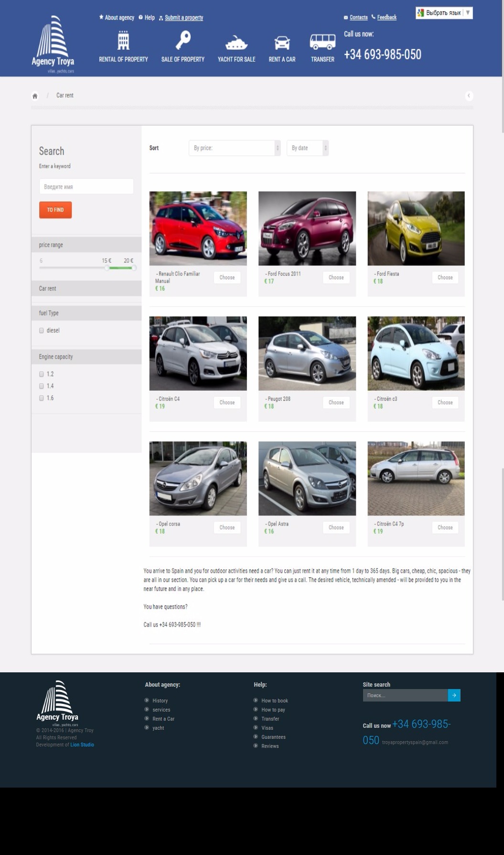Click the footer phone number +34 693-985-050
The image size is (504, 855).
coord(407,732)
